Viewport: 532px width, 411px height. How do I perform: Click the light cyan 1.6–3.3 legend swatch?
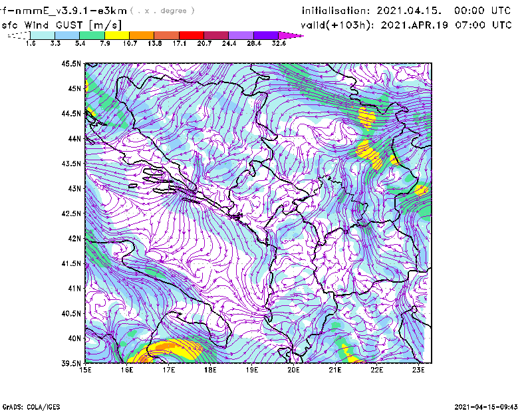(43, 35)
